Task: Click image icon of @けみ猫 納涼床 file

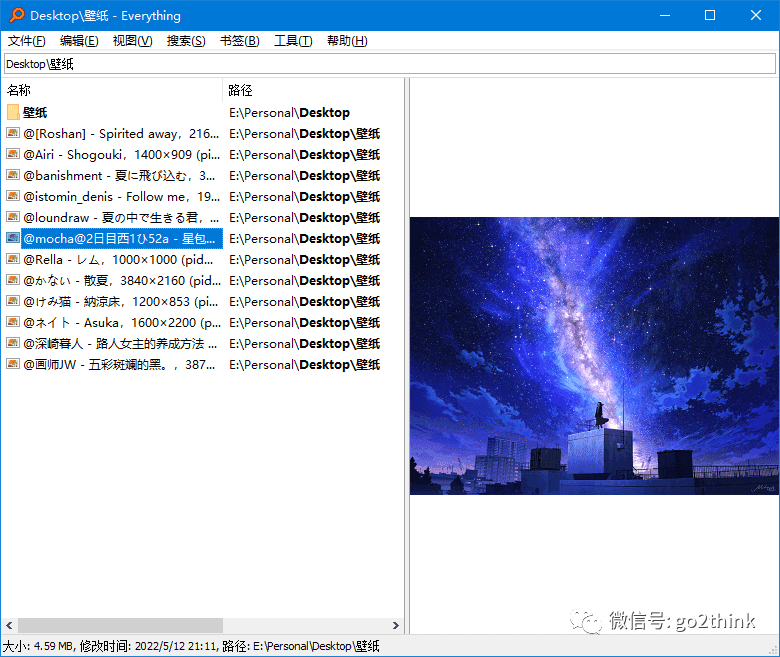Action: click(13, 301)
